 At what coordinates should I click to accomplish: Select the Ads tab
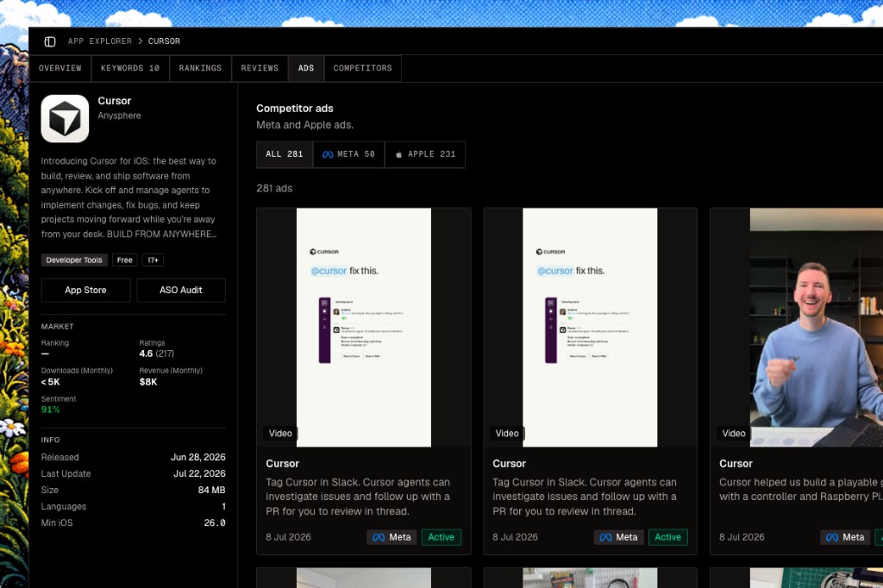coord(306,68)
